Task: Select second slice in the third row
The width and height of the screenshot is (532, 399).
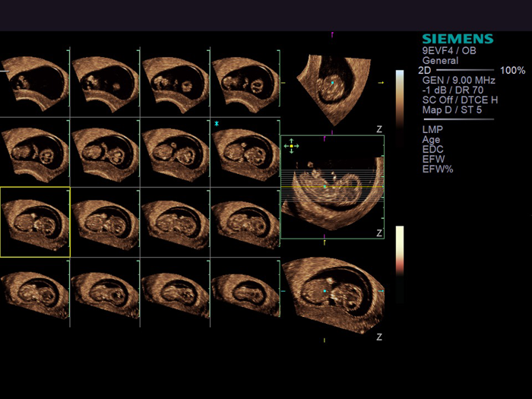Action: pyautogui.click(x=105, y=222)
